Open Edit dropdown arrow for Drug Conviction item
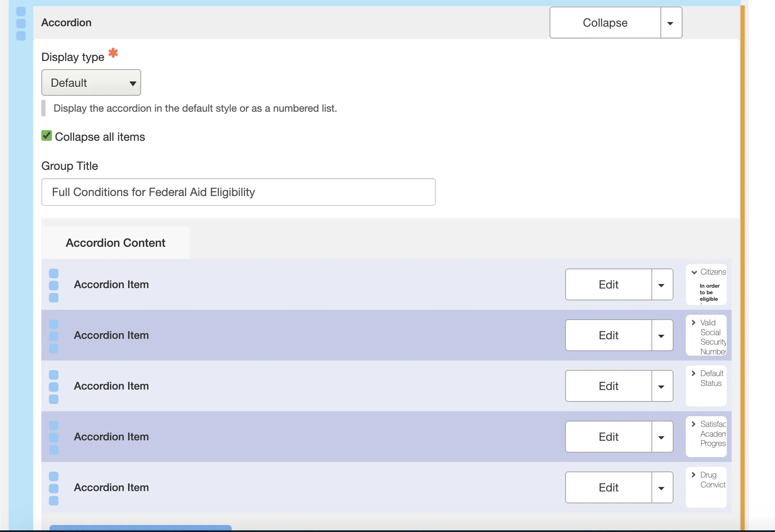 [x=662, y=488]
